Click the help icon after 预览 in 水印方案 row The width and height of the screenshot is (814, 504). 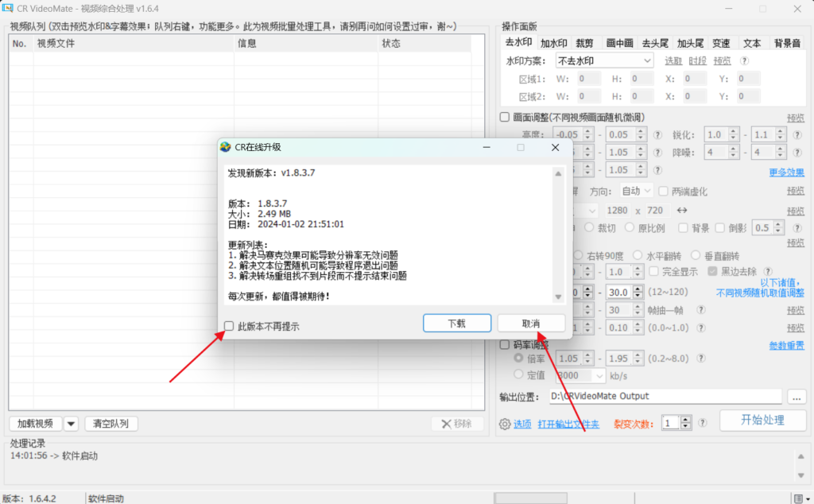click(744, 60)
